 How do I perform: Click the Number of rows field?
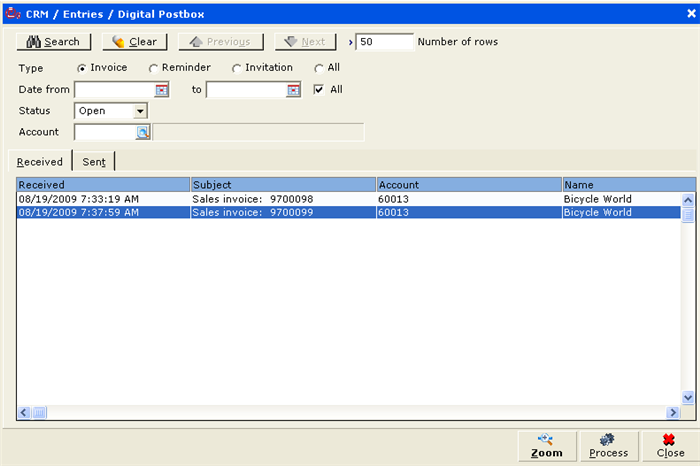tap(384, 42)
